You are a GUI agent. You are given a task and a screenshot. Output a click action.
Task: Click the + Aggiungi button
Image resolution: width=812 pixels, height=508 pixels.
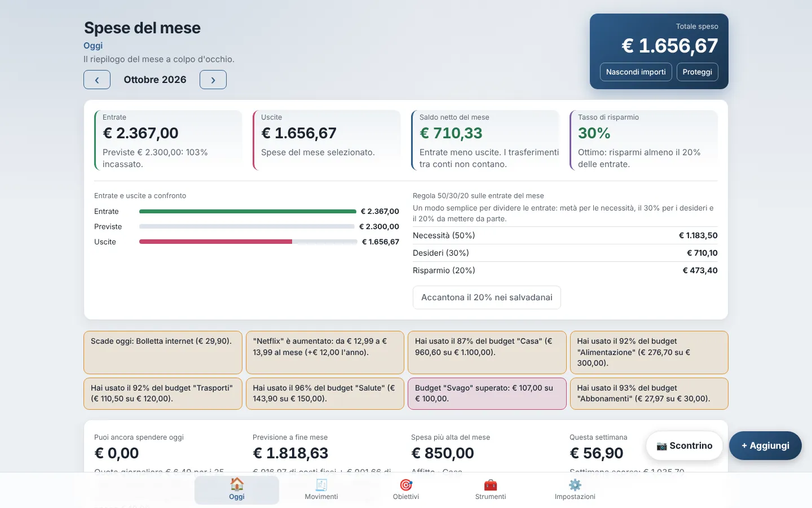[765, 446]
